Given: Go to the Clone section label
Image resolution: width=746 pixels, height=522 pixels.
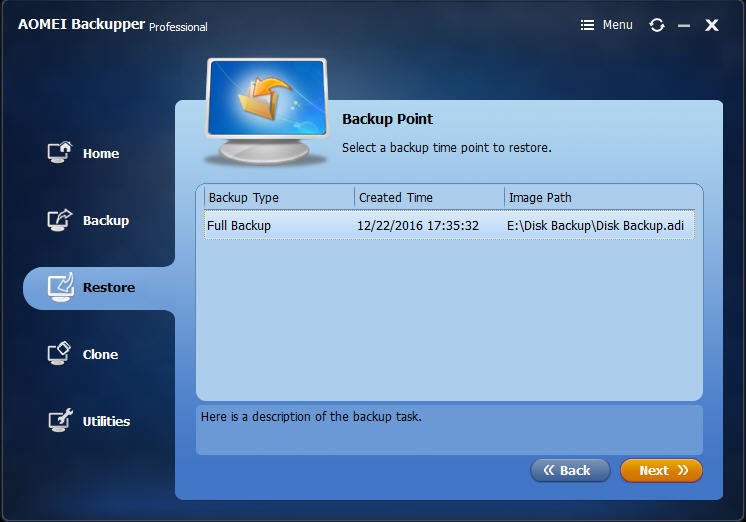Looking at the screenshot, I should 100,354.
